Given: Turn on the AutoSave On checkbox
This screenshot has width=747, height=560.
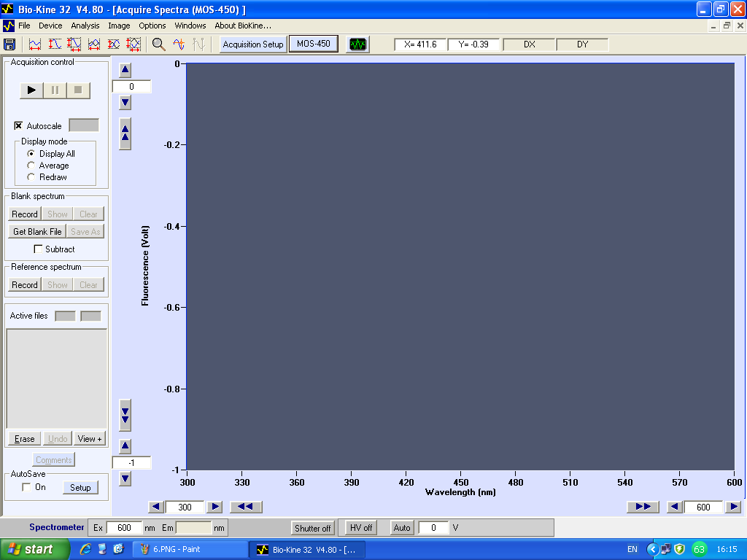Looking at the screenshot, I should click(x=26, y=487).
